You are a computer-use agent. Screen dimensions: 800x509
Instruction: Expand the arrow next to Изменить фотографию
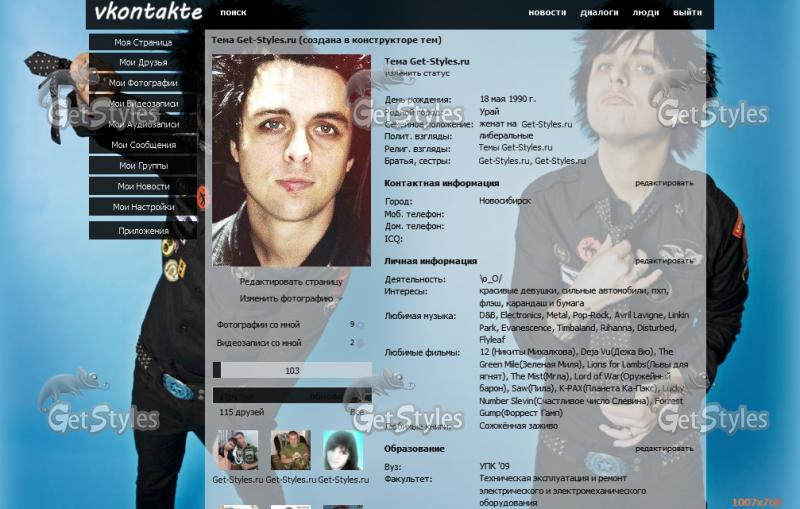(340, 299)
